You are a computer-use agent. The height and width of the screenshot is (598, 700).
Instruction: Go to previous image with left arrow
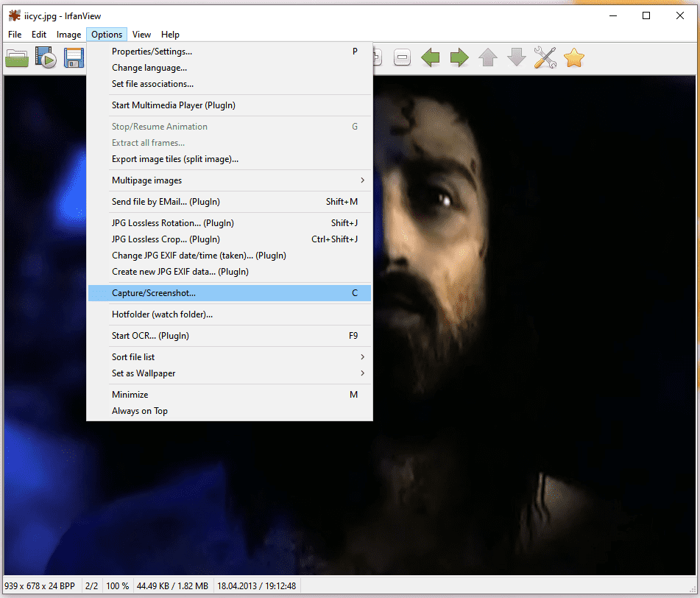[431, 58]
